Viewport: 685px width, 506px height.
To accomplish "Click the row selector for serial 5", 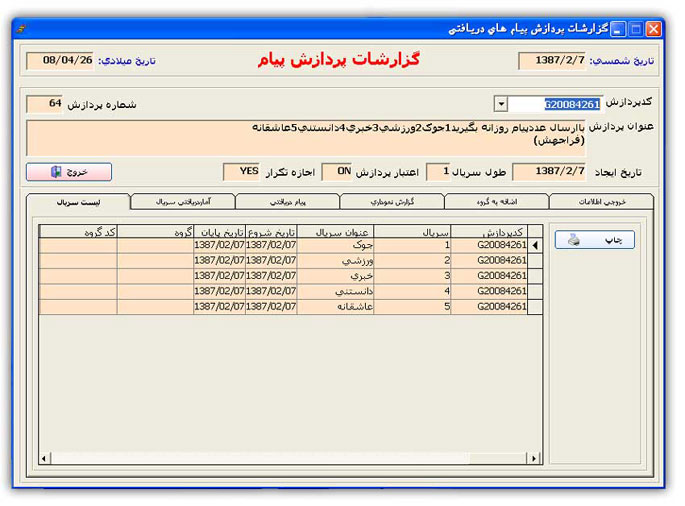I will [535, 306].
